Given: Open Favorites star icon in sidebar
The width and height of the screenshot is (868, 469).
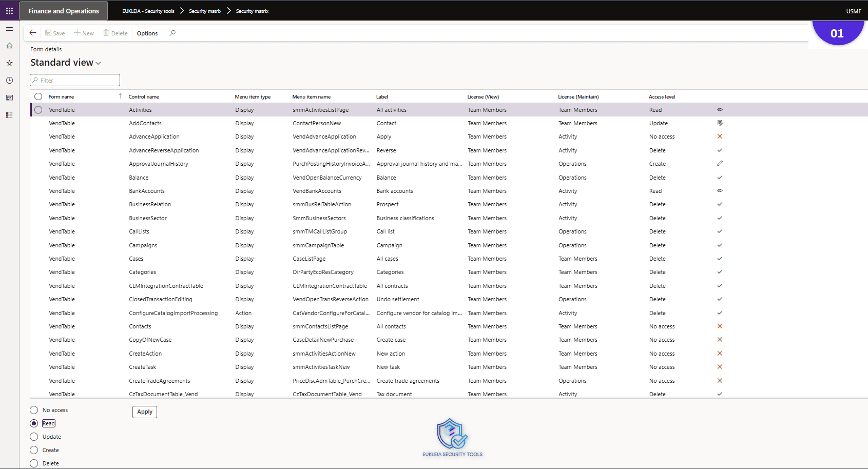Looking at the screenshot, I should [x=9, y=63].
